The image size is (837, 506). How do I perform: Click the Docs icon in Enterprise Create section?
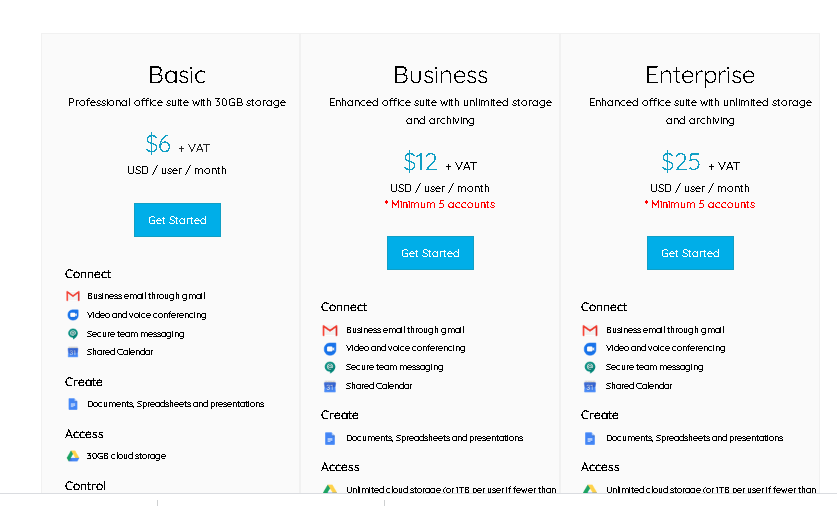[590, 438]
